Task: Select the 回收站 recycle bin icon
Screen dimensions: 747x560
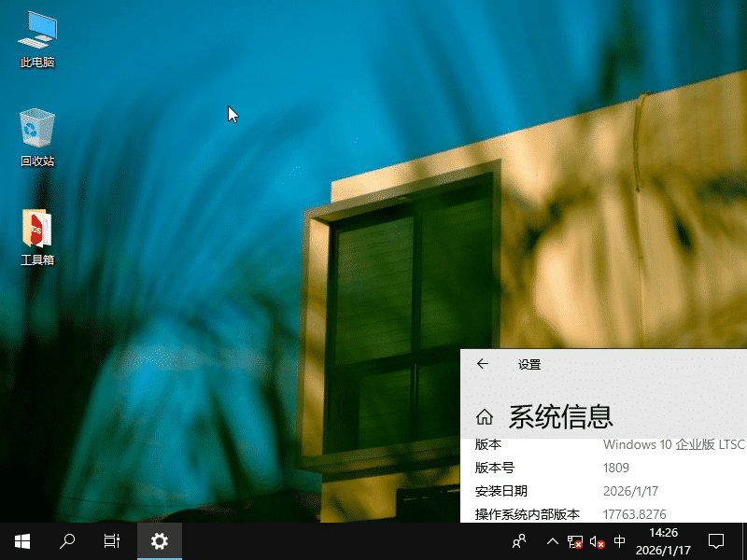Action: point(37,137)
